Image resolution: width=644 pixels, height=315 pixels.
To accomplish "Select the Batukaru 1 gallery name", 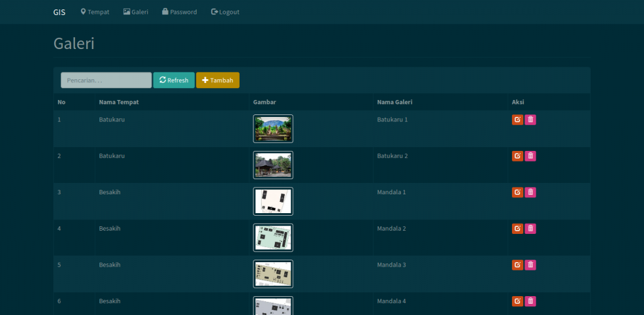I will (x=392, y=119).
